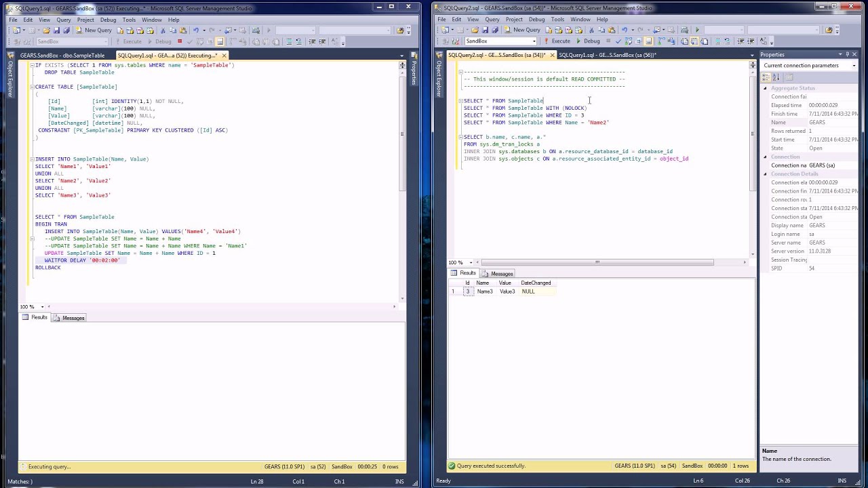Click the NULL cell in the results grid
This screenshot has height=488, width=868.
537,291
